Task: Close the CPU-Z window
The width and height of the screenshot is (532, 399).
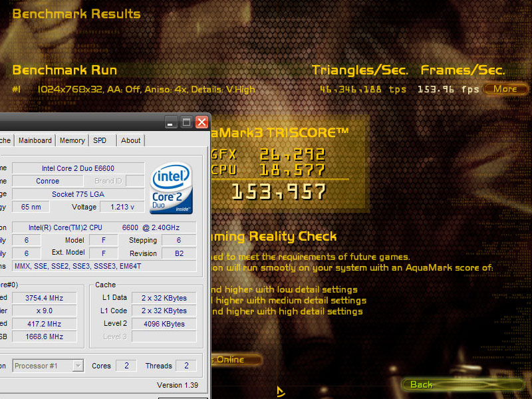Action: 202,122
